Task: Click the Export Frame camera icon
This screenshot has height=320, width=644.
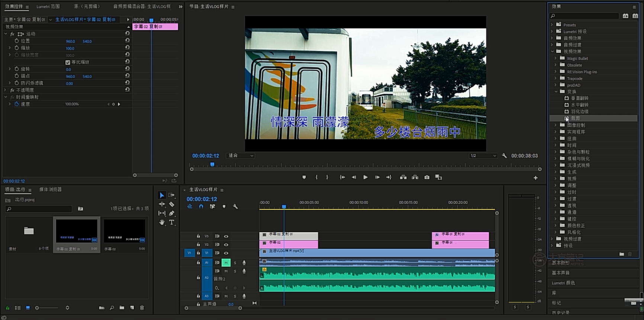Action: (427, 177)
